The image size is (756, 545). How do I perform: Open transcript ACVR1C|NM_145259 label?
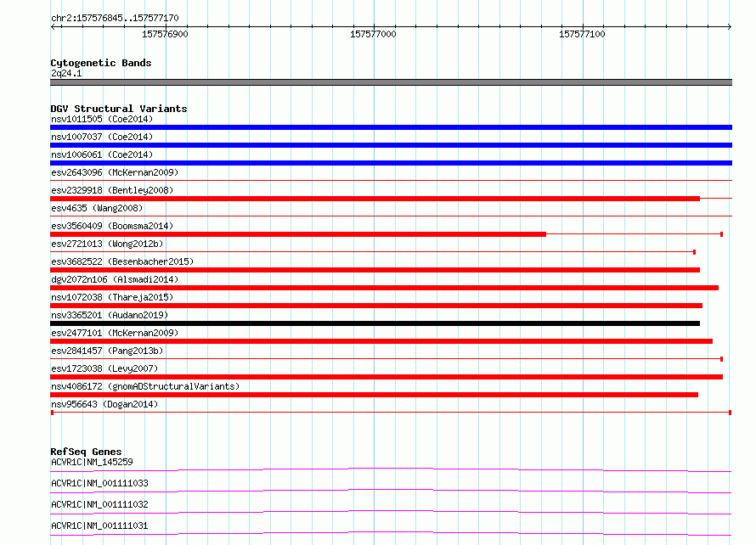[x=92, y=462]
